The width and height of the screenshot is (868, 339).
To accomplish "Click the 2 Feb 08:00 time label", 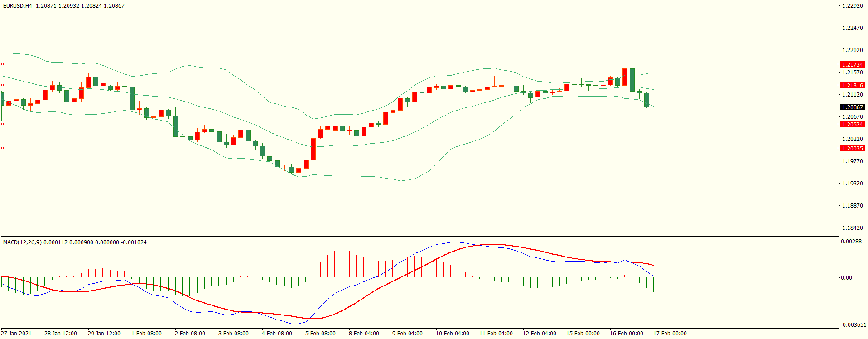I will tap(190, 334).
